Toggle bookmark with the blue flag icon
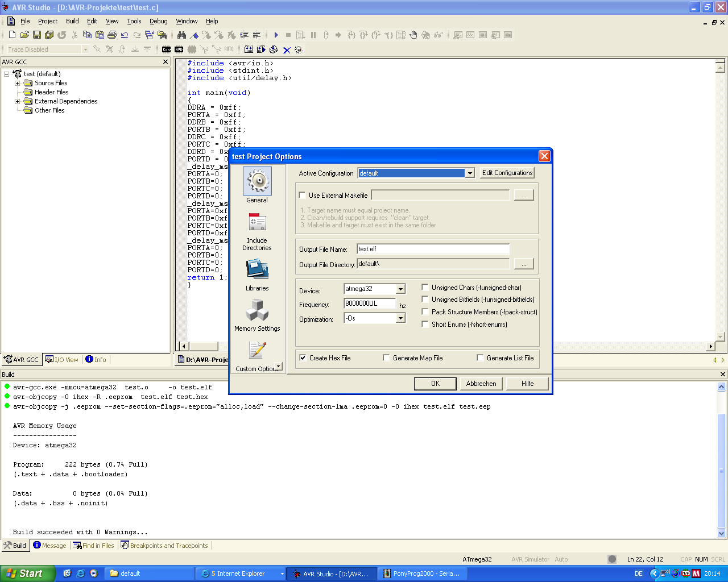The height and width of the screenshot is (582, 728). pyautogui.click(x=194, y=35)
